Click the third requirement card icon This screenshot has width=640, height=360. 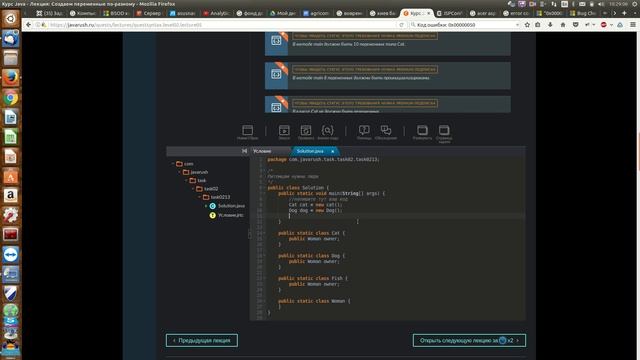click(276, 107)
